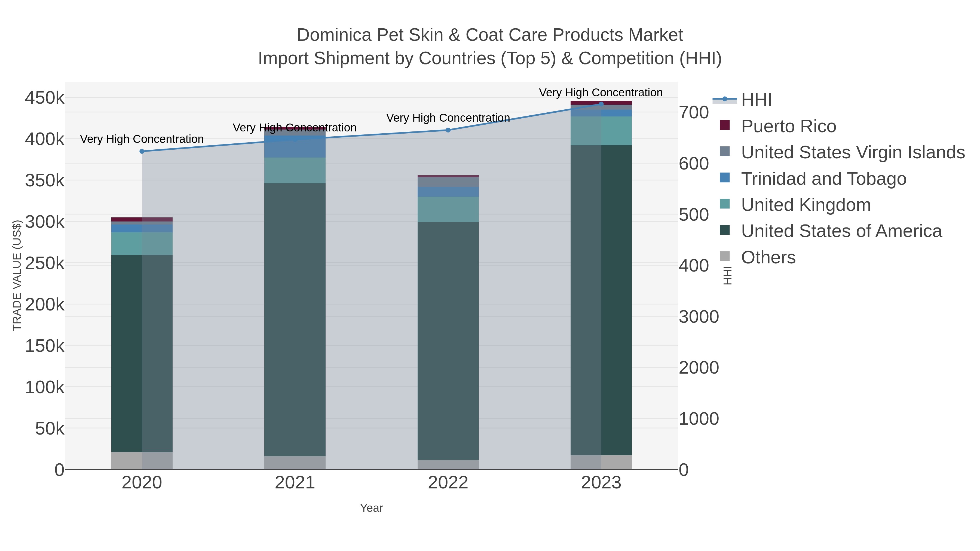This screenshot has height=551, width=980.
Task: Toggle United States of America legend label
Action: [841, 231]
